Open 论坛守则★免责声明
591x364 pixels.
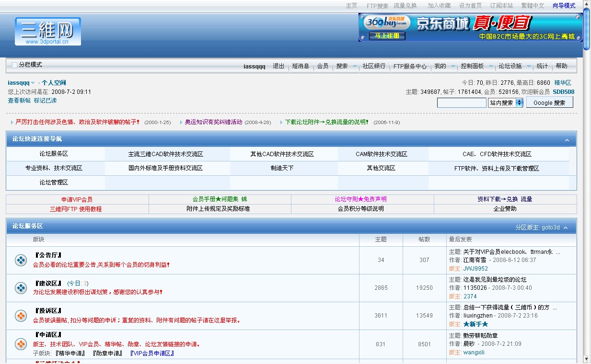(x=360, y=199)
